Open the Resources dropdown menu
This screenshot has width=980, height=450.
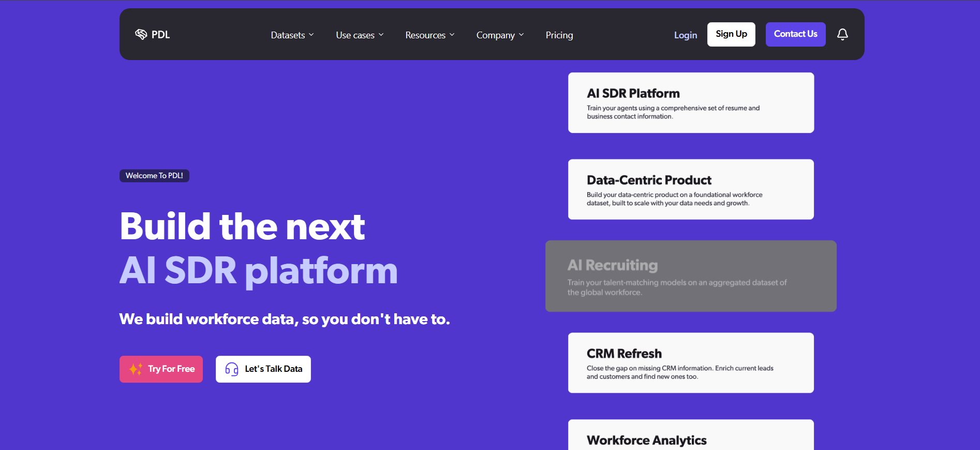(x=430, y=35)
